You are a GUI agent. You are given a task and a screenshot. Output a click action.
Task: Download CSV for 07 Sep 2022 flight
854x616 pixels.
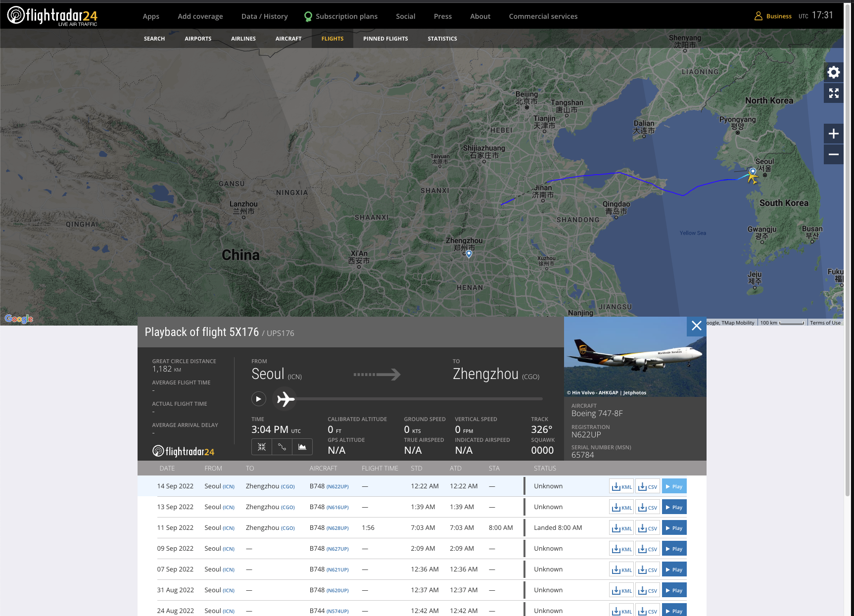(x=648, y=569)
